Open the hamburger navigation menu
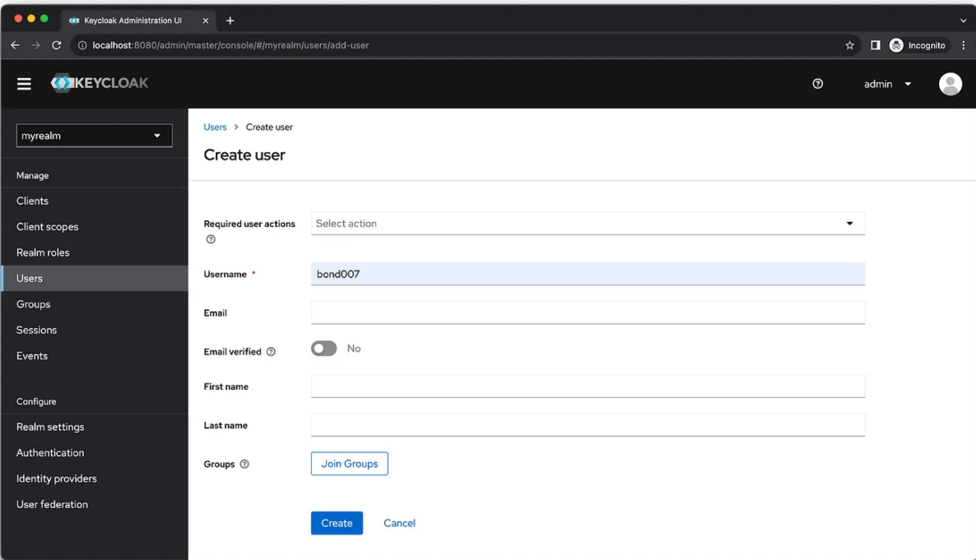This screenshot has width=976, height=560. tap(24, 83)
